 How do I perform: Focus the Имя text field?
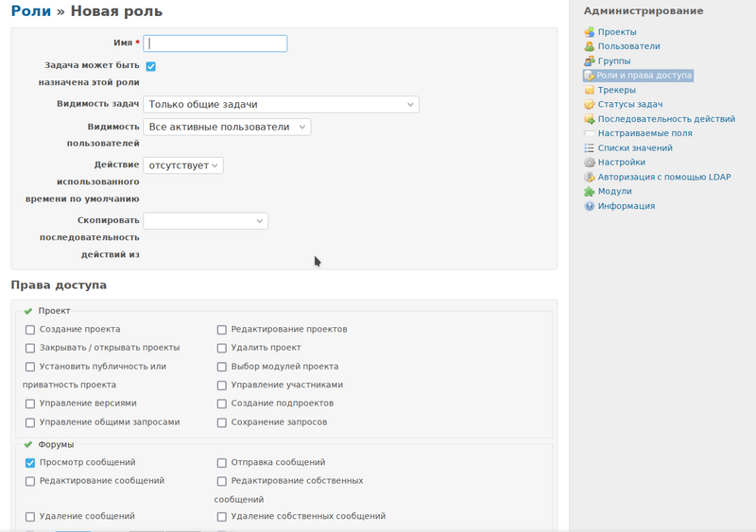[215, 43]
